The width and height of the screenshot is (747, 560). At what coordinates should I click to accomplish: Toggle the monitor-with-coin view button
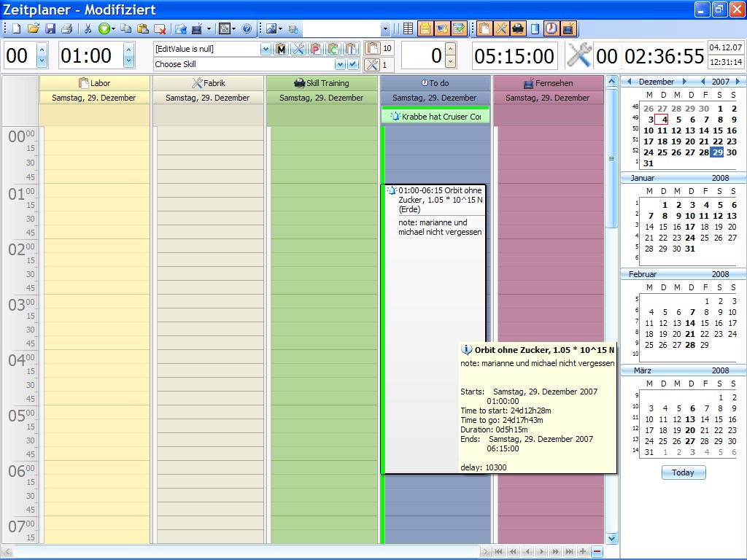pos(441,28)
